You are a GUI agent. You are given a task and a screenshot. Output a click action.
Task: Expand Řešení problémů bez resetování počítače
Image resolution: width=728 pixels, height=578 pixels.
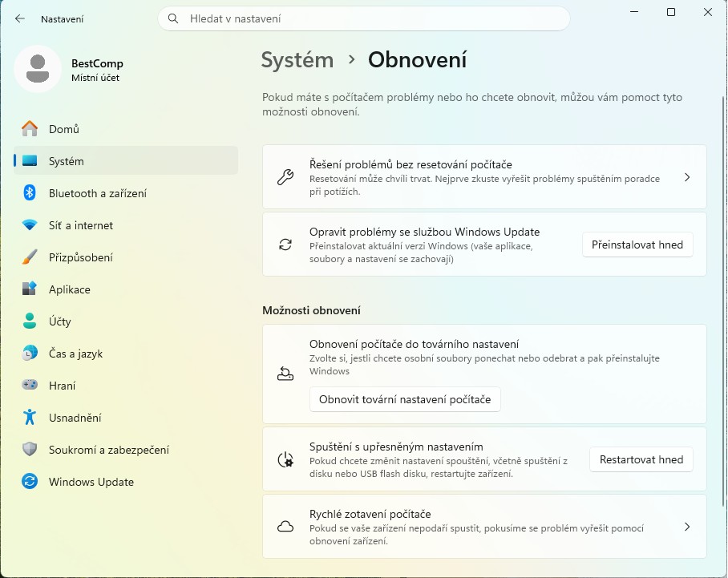484,176
